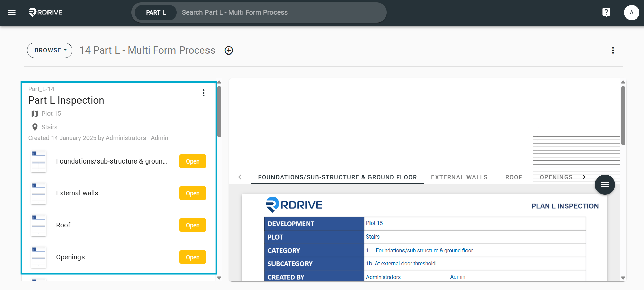This screenshot has height=290, width=644.
Task: Click Roof document thumbnail
Action: (39, 225)
